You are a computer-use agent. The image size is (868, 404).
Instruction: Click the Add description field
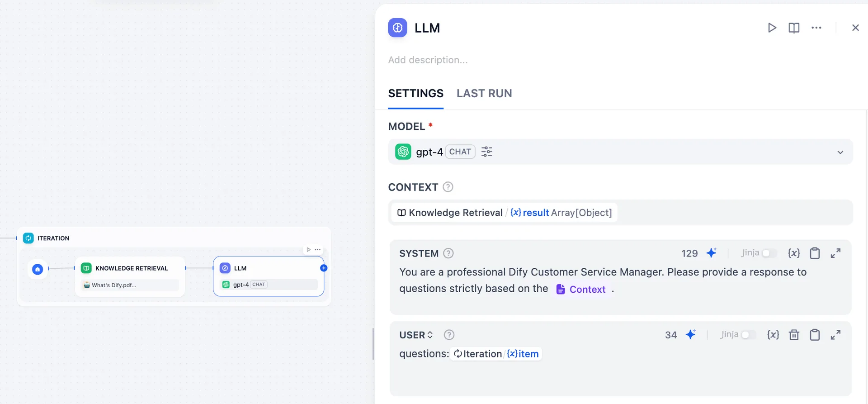(x=428, y=60)
